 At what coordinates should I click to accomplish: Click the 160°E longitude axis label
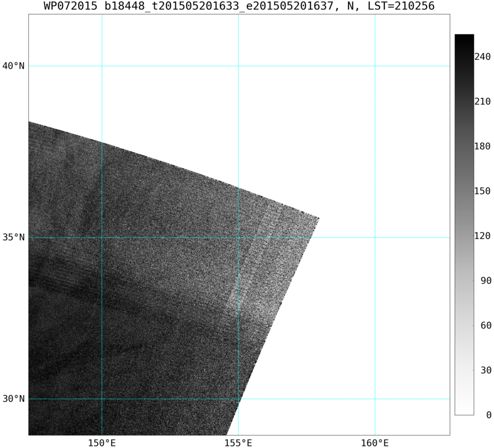tap(375, 443)
